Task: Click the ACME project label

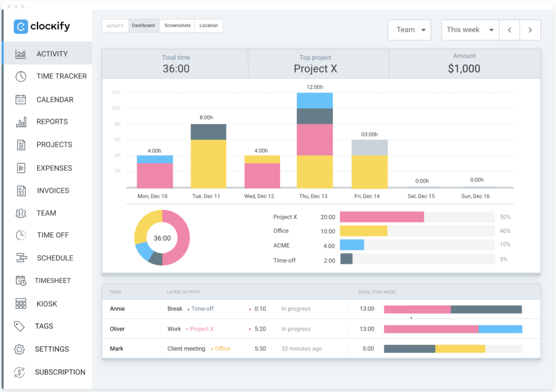Action: coord(281,245)
